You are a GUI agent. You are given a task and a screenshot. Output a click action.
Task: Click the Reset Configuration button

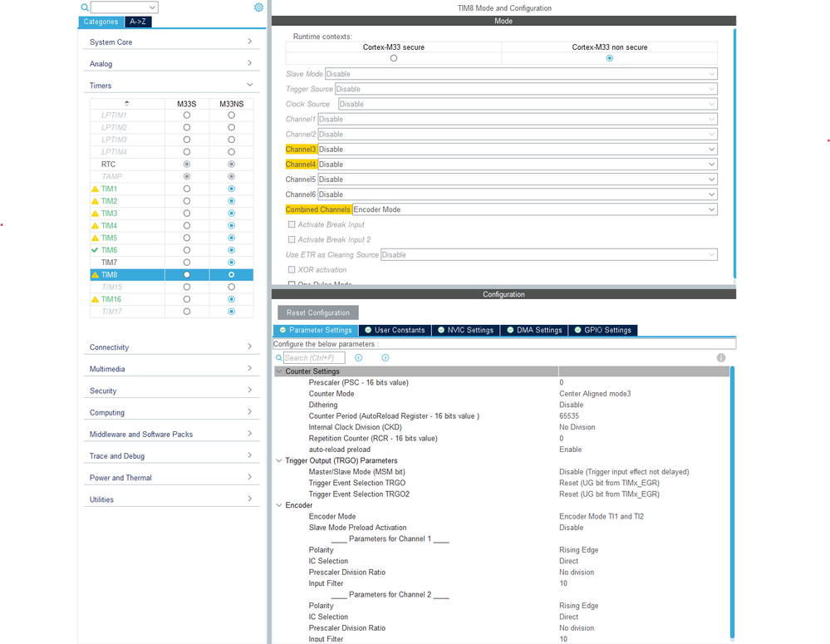point(318,313)
